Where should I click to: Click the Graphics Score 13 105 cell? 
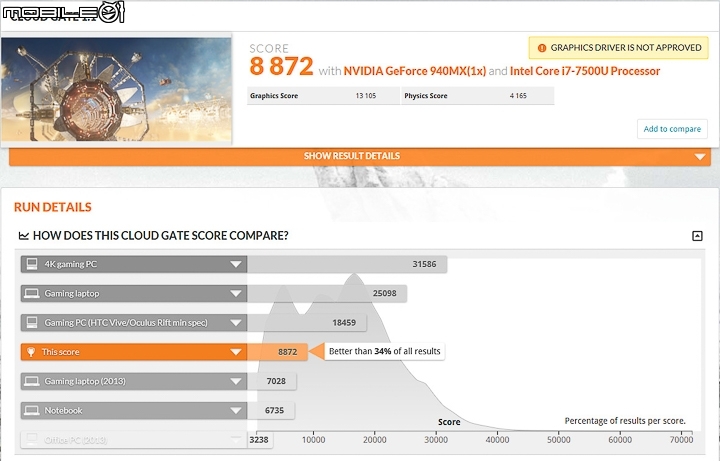point(323,96)
